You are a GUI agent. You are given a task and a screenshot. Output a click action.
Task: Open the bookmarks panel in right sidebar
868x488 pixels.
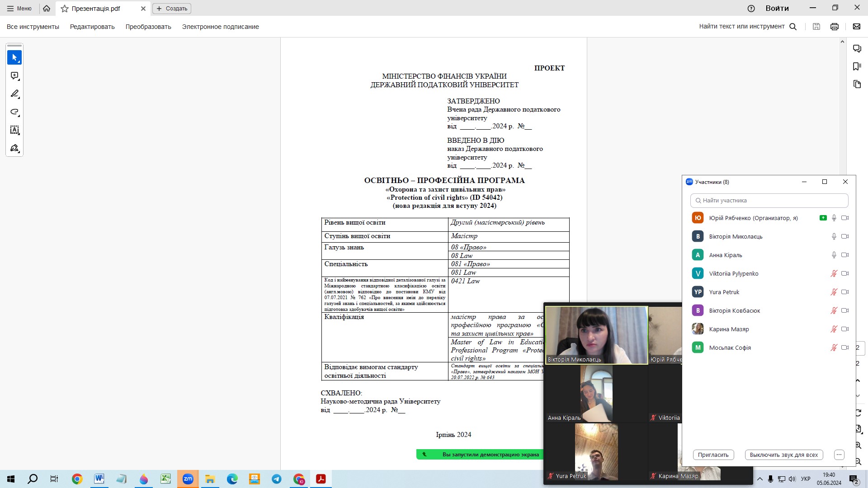pos(857,66)
